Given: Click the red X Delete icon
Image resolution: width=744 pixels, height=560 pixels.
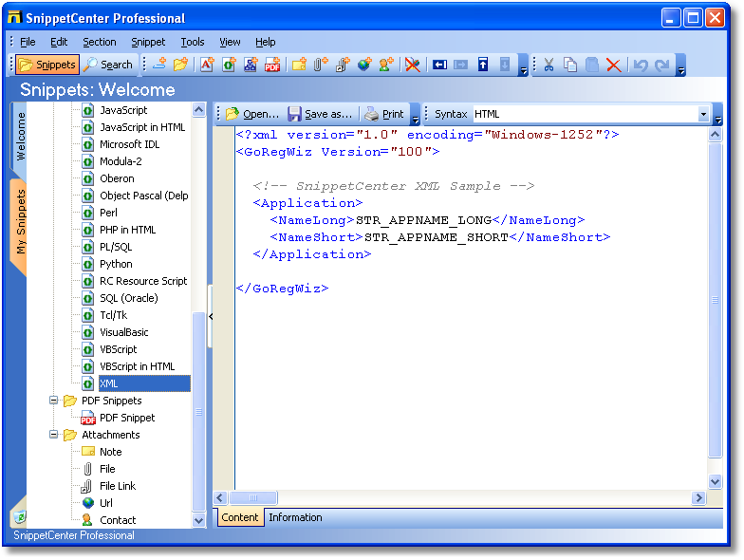Looking at the screenshot, I should (613, 65).
